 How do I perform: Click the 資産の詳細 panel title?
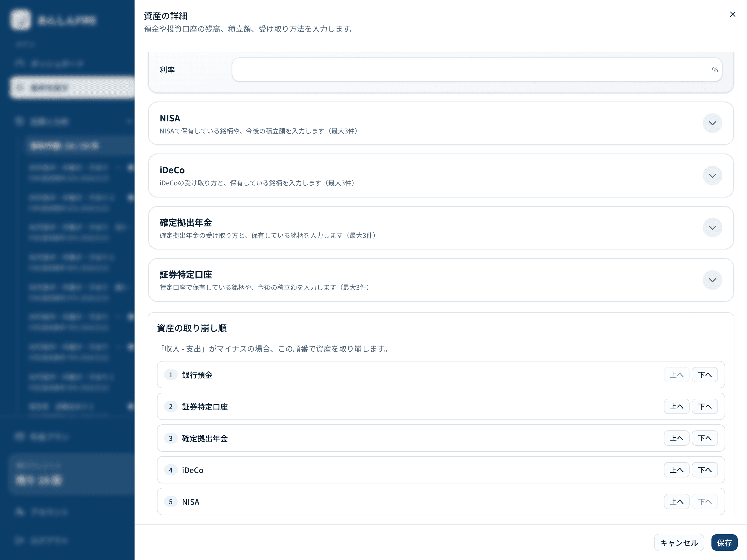click(165, 16)
